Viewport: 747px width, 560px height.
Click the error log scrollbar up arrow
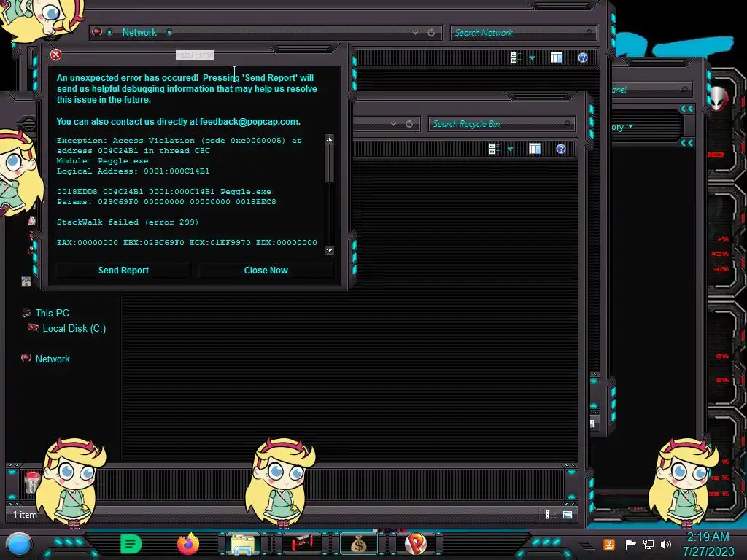329,139
